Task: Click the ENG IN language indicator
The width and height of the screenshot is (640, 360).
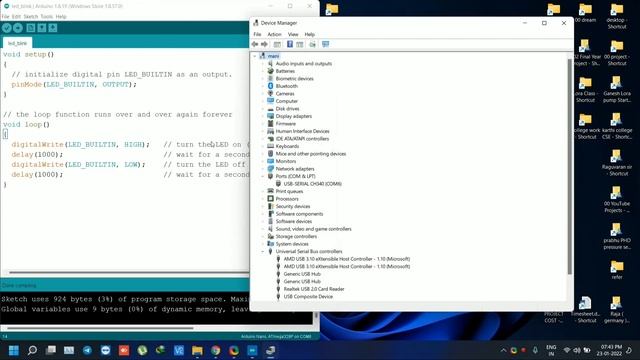Action: (x=551, y=350)
